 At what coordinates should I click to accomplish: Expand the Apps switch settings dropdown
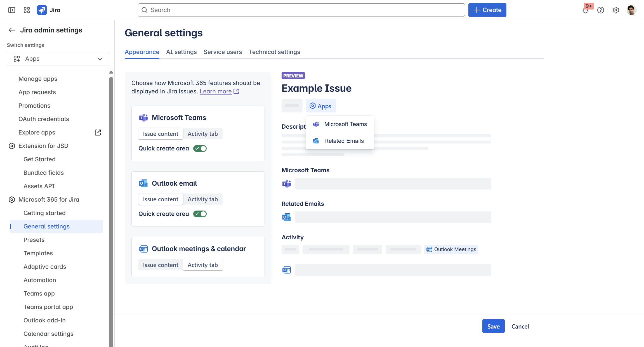coord(58,59)
